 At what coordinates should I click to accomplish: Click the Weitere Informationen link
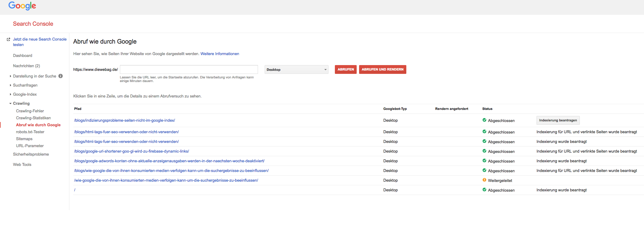220,54
